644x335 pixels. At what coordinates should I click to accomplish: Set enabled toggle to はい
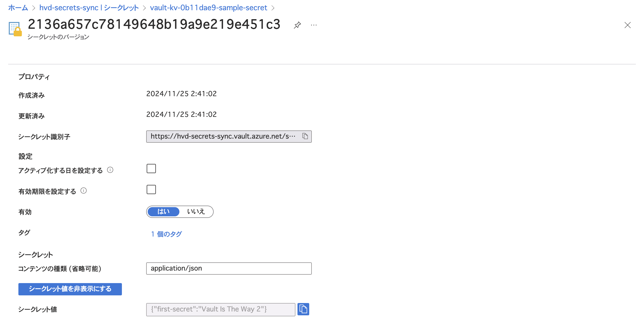pyautogui.click(x=164, y=212)
